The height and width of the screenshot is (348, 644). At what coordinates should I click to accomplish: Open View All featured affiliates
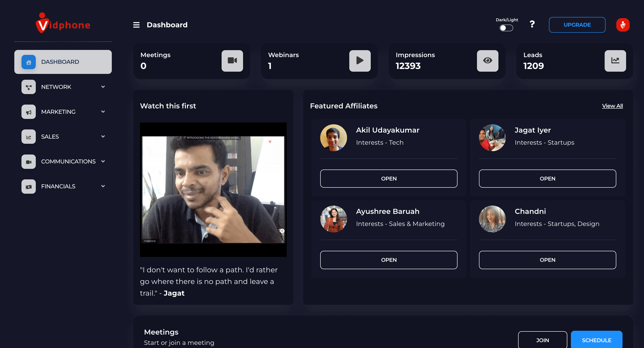pos(612,106)
